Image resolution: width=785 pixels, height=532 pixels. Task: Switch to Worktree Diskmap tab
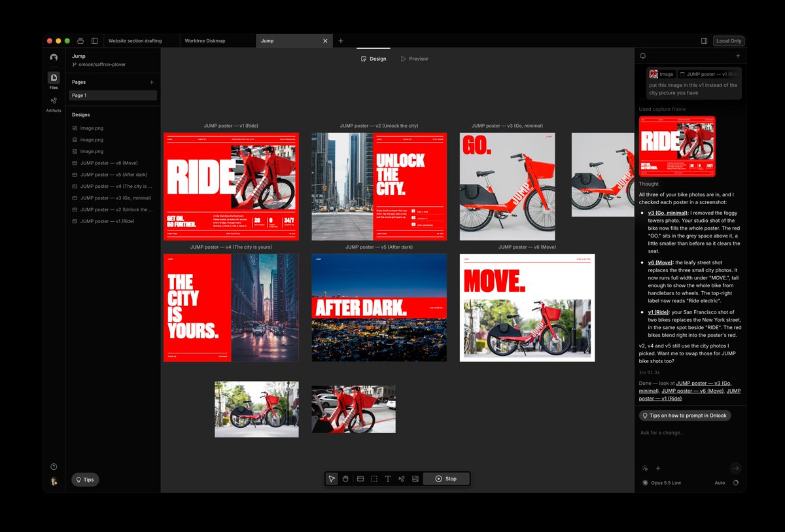tap(218, 41)
